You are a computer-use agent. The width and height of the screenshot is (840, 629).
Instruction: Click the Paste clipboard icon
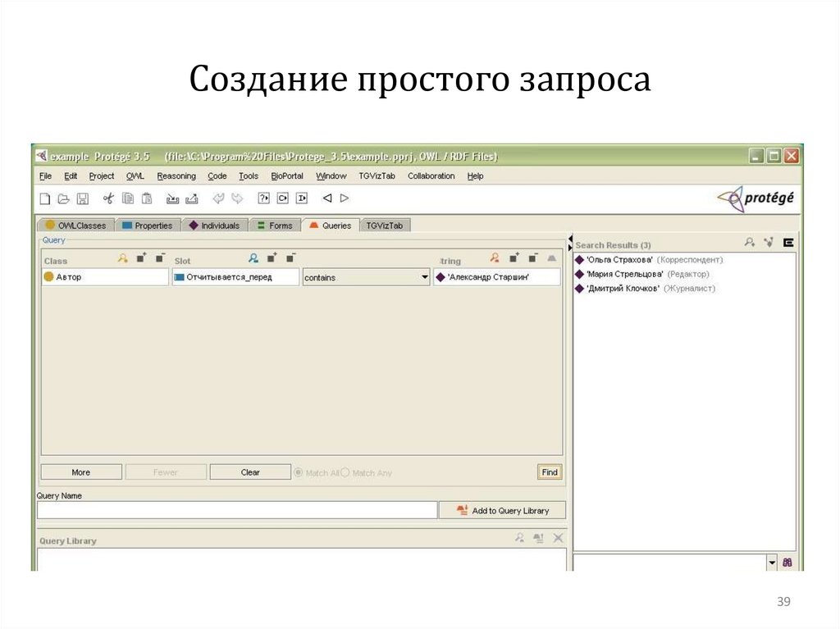pyautogui.click(x=147, y=198)
